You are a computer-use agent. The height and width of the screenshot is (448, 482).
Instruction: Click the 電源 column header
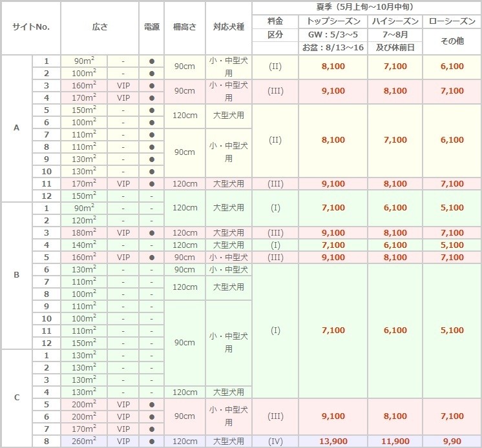pyautogui.click(x=152, y=27)
